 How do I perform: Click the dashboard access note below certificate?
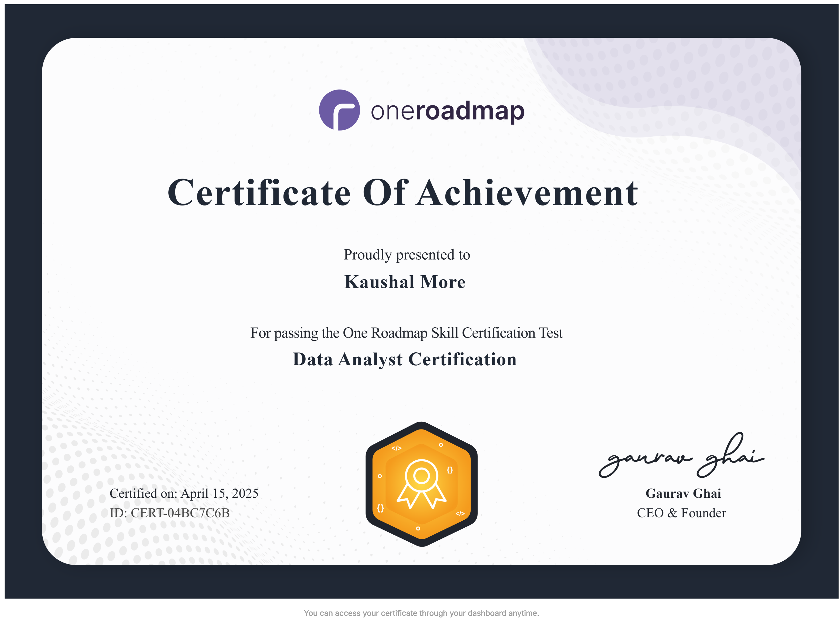click(421, 613)
